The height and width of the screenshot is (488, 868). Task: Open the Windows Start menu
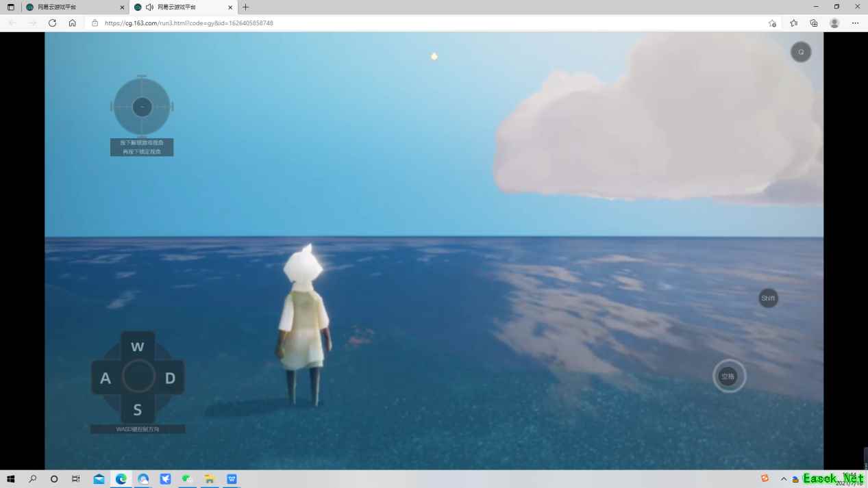tap(10, 479)
